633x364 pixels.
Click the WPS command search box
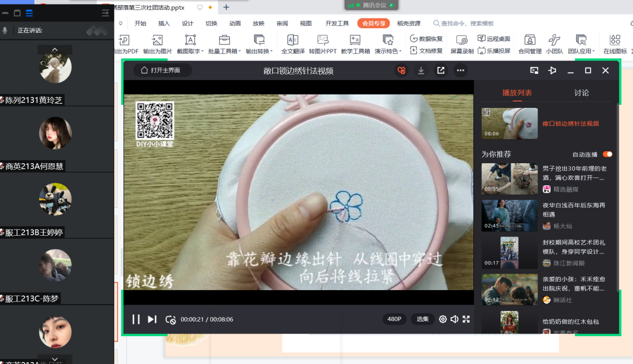(463, 23)
